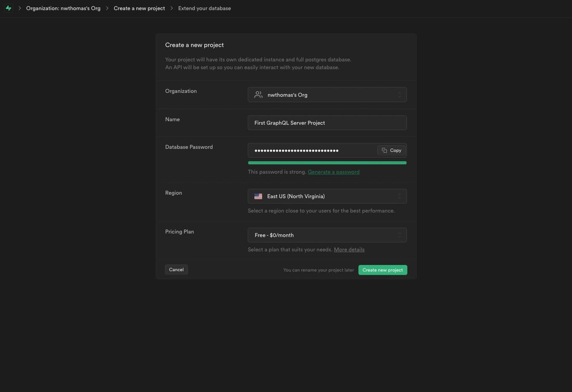Cancel the project creation
Screen dimensions: 572x392
(x=176, y=270)
